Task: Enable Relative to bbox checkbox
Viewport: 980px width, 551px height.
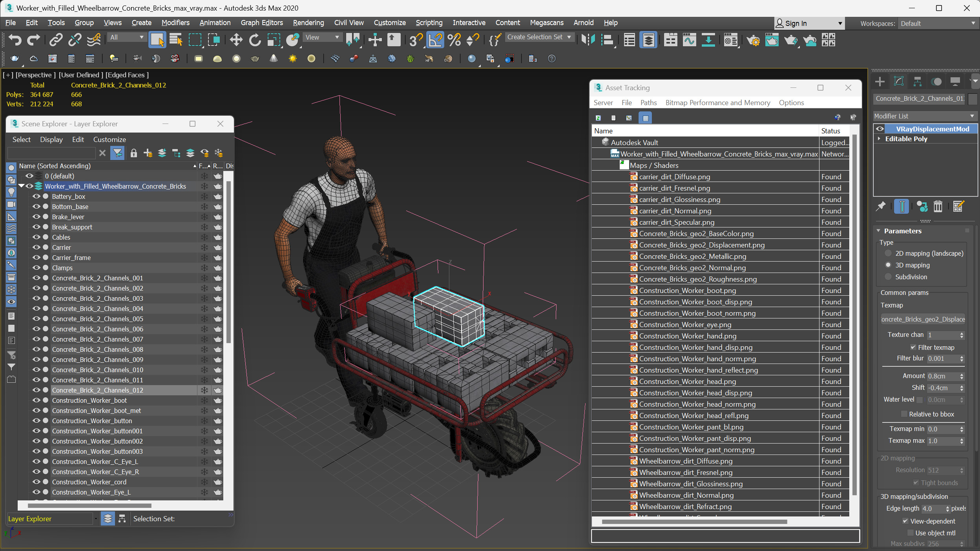Action: [x=904, y=414]
